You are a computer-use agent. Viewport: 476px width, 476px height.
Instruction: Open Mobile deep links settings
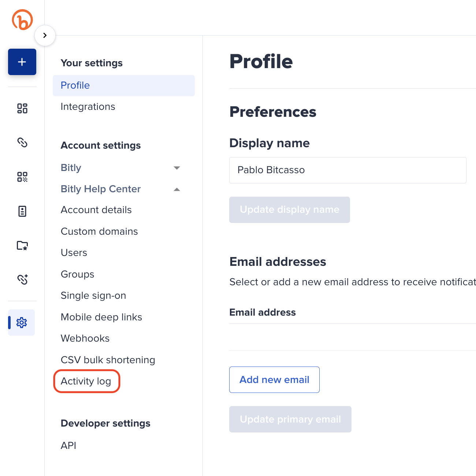[x=101, y=317]
